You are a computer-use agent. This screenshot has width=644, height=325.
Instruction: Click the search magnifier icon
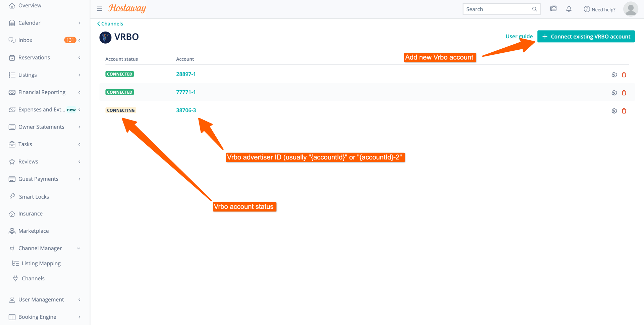[535, 9]
